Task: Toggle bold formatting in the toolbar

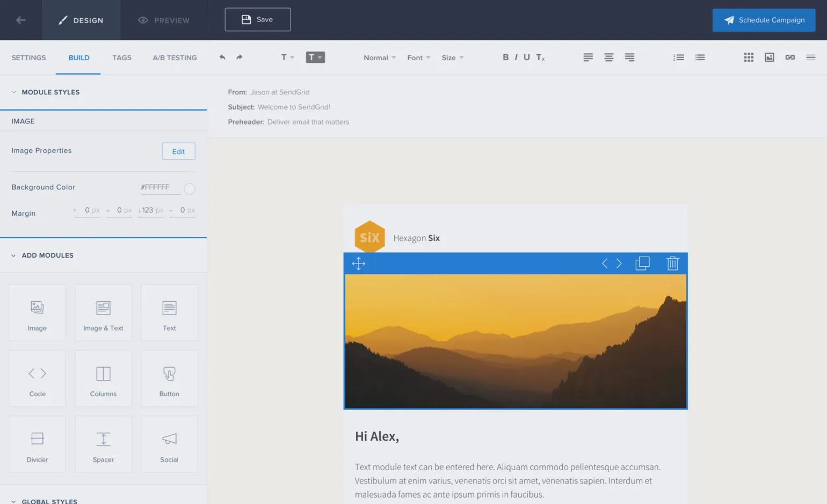Action: (x=505, y=57)
